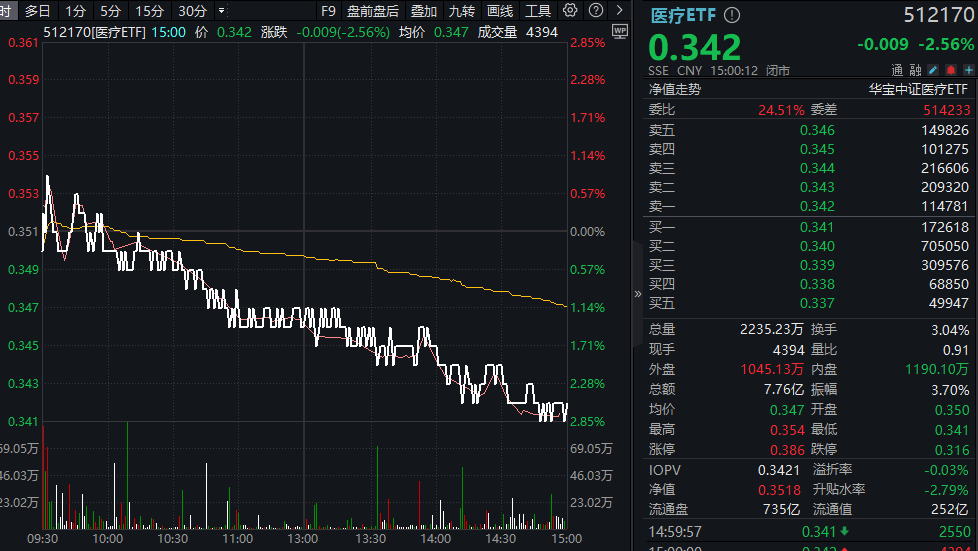Click 叠加 overlay button
The image size is (978, 551).
click(x=424, y=11)
